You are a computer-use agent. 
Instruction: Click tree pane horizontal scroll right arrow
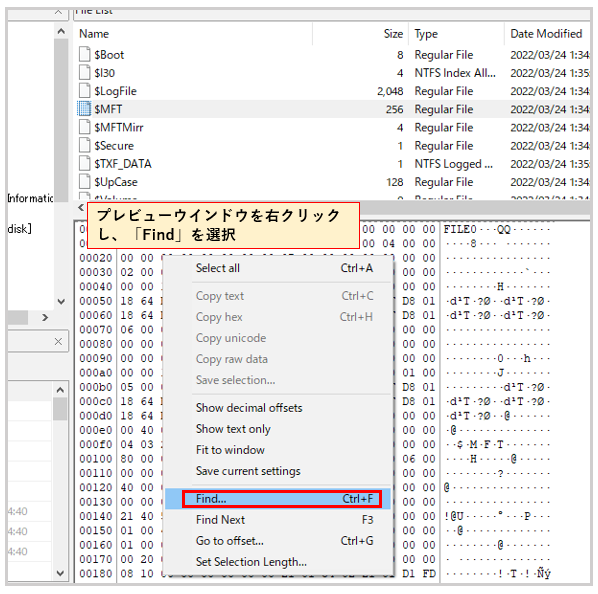[x=45, y=317]
